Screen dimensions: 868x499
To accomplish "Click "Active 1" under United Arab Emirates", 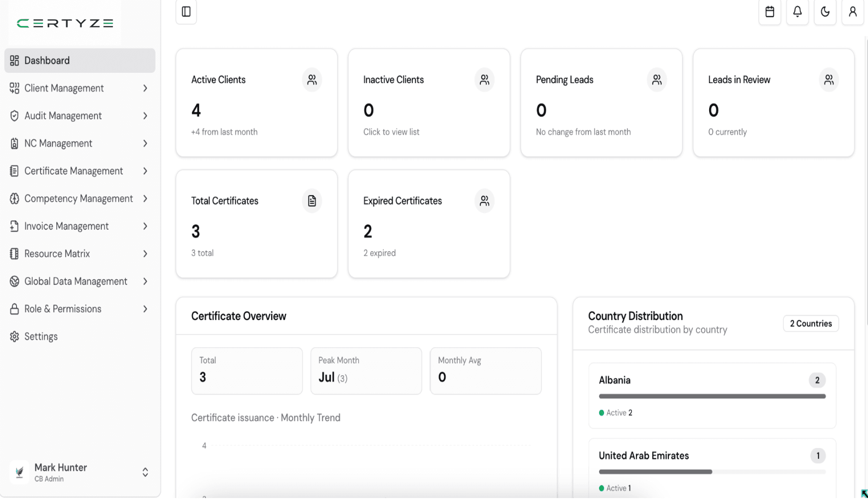I will [x=615, y=488].
